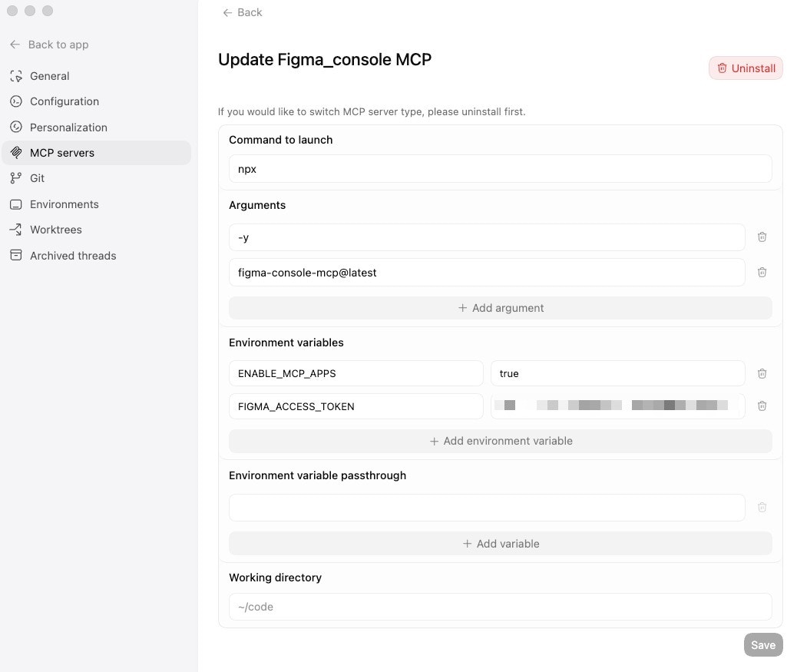Click the trash icon next to the -y argument
797x672 pixels.
pos(762,237)
